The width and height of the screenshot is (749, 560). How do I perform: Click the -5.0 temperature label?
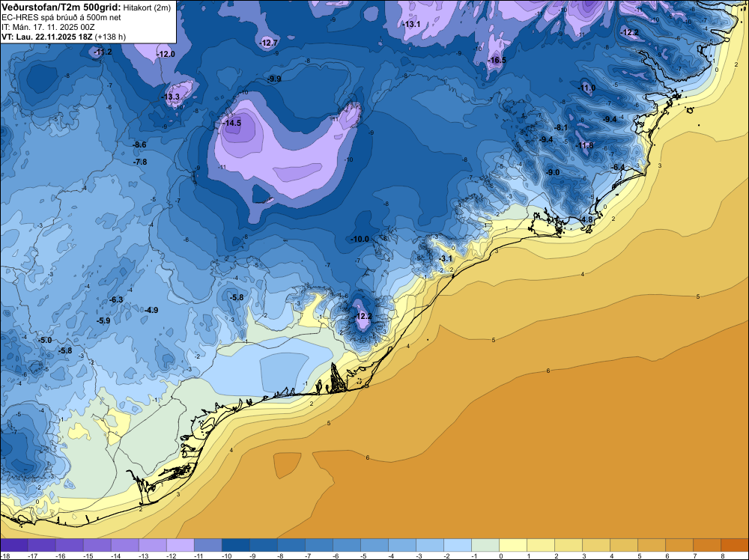click(x=45, y=341)
